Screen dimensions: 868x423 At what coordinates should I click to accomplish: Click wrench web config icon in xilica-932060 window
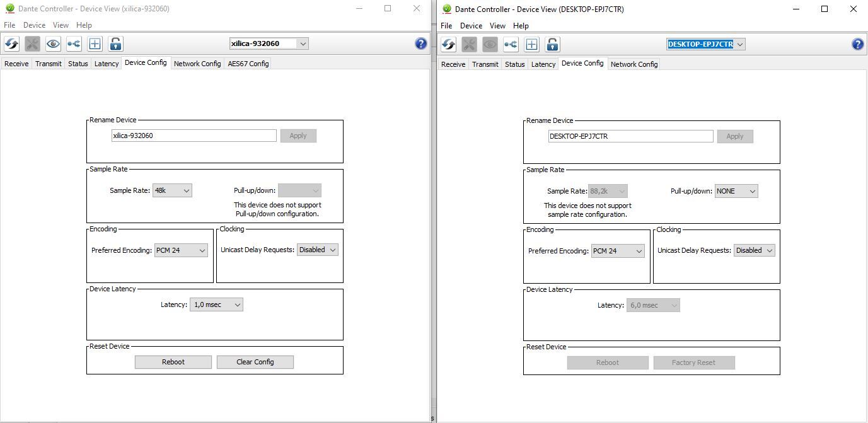point(32,43)
